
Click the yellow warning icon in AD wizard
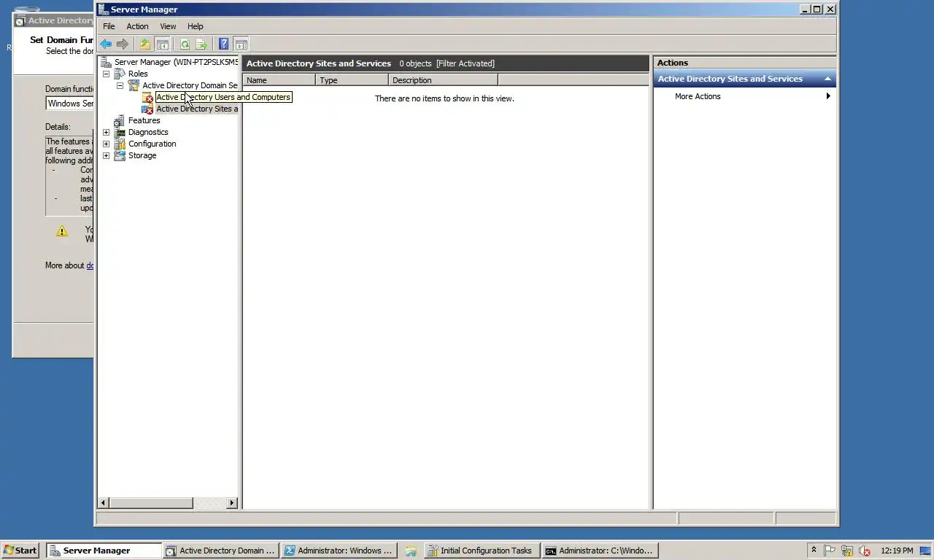click(x=62, y=231)
